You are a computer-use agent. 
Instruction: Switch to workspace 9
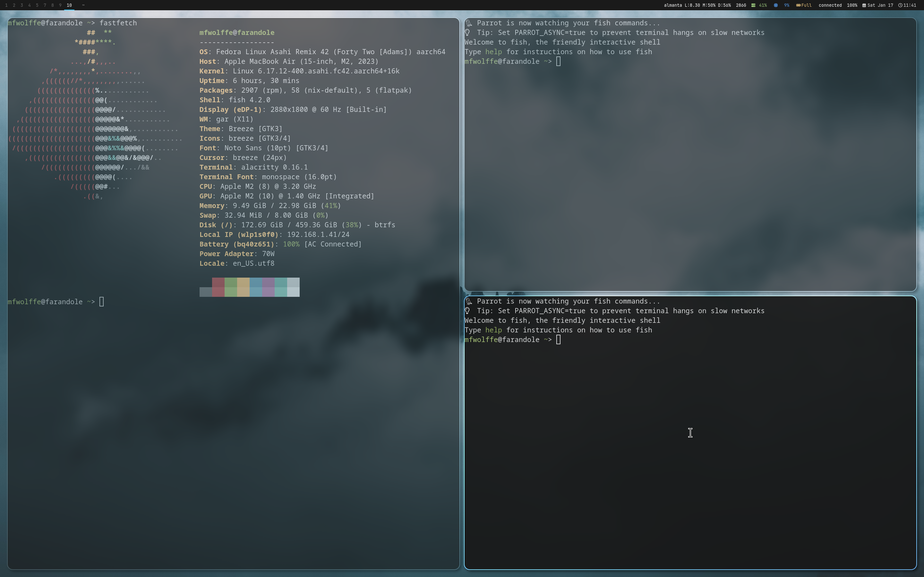(x=60, y=5)
